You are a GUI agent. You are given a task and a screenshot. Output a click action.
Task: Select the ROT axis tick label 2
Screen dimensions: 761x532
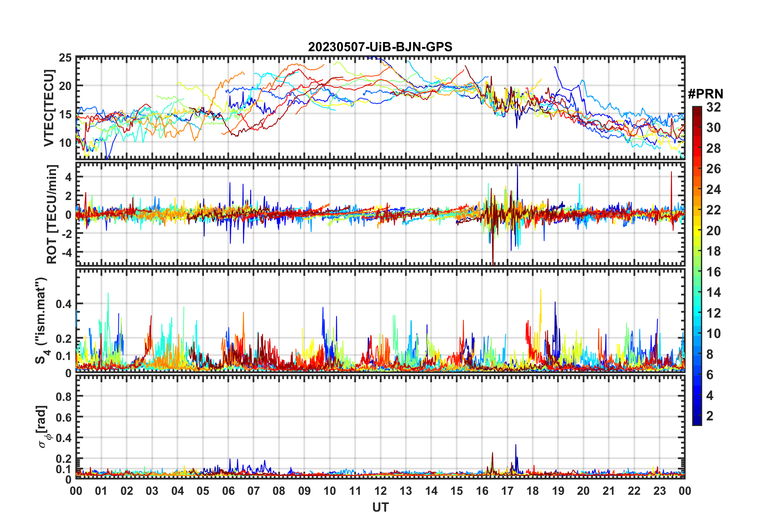tap(68, 196)
